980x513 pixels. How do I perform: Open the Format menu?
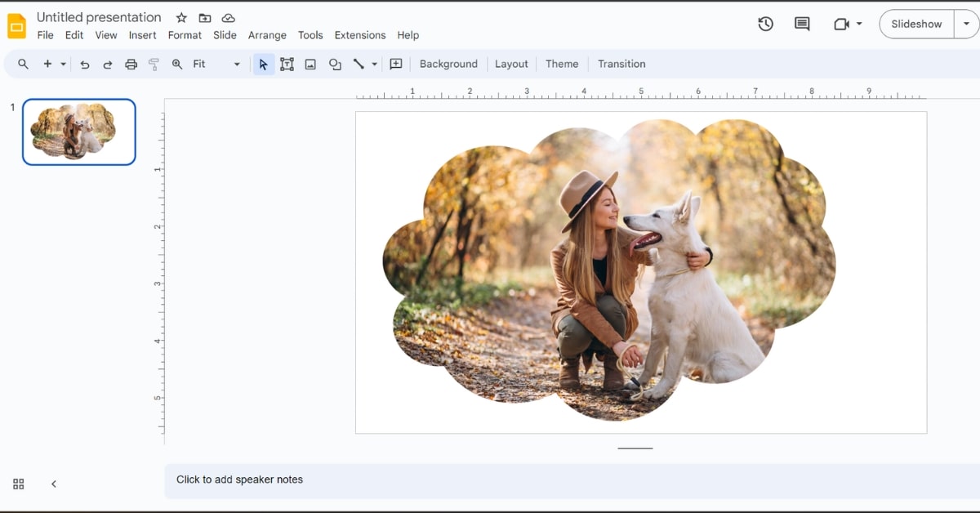[185, 35]
